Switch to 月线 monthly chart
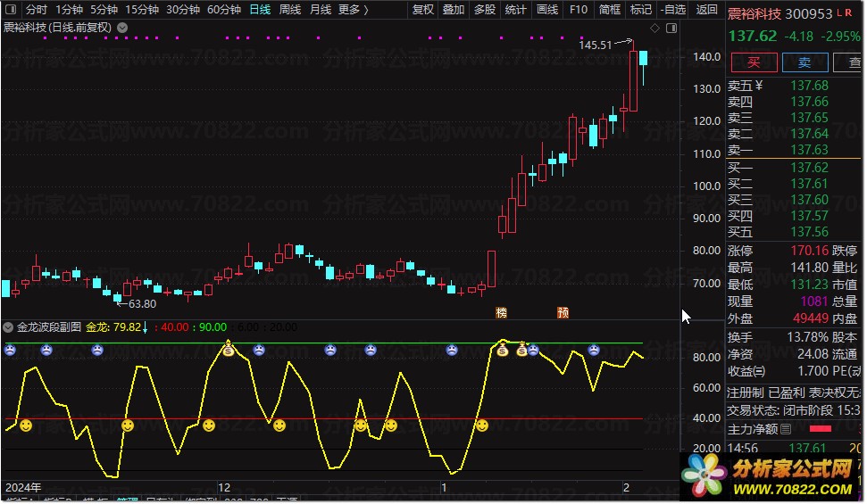867x504 pixels. pos(321,10)
